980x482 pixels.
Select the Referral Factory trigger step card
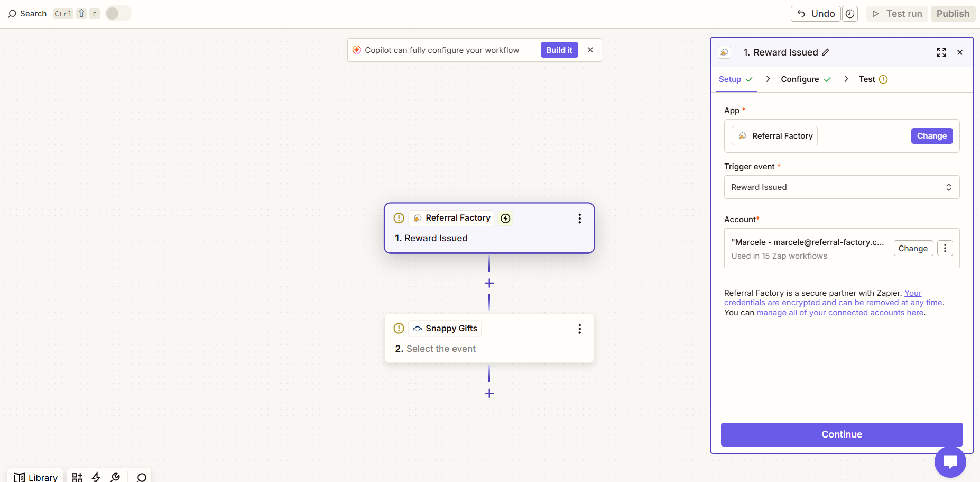[x=489, y=228]
